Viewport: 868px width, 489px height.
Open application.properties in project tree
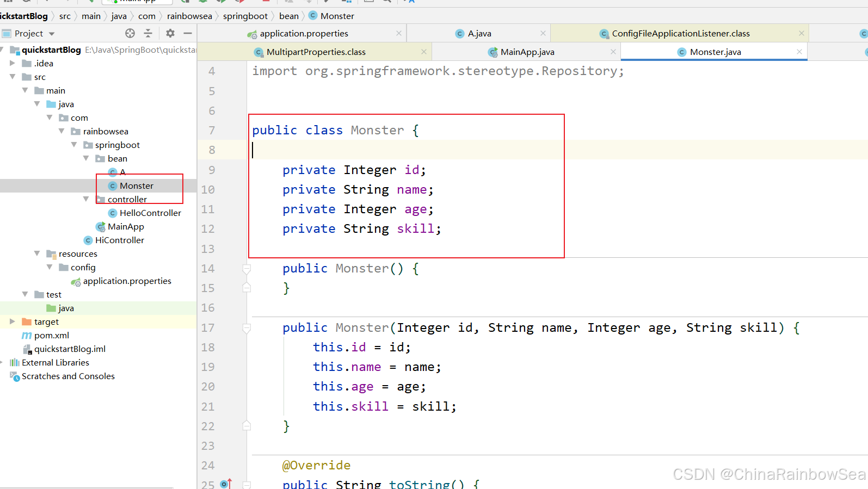point(121,281)
